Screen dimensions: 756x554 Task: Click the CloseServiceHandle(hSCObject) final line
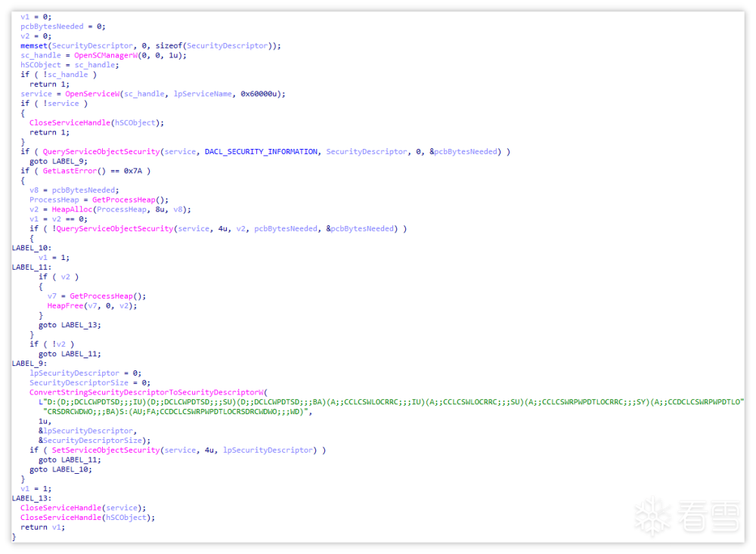[x=88, y=518]
